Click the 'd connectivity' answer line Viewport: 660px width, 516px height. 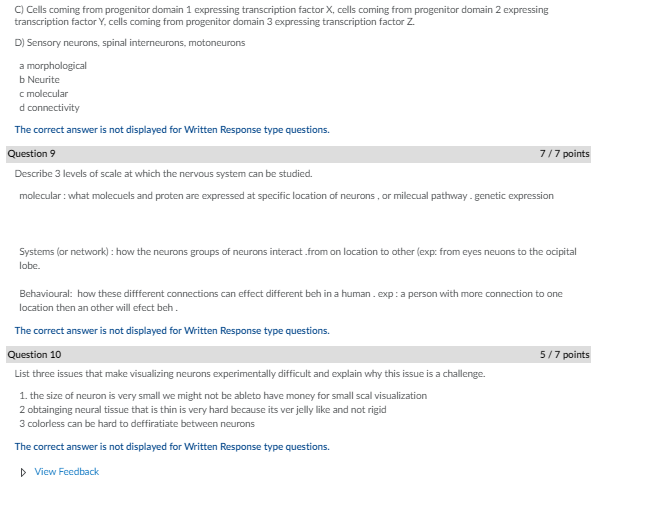point(50,108)
